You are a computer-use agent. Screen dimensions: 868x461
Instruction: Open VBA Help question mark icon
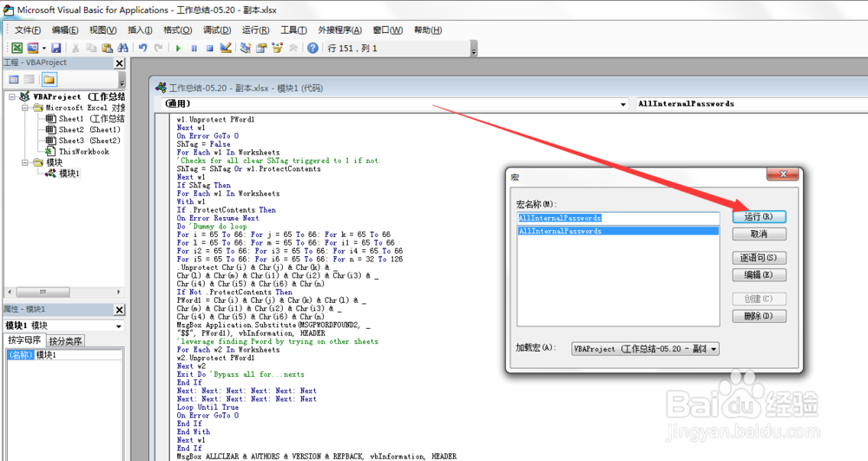point(312,48)
